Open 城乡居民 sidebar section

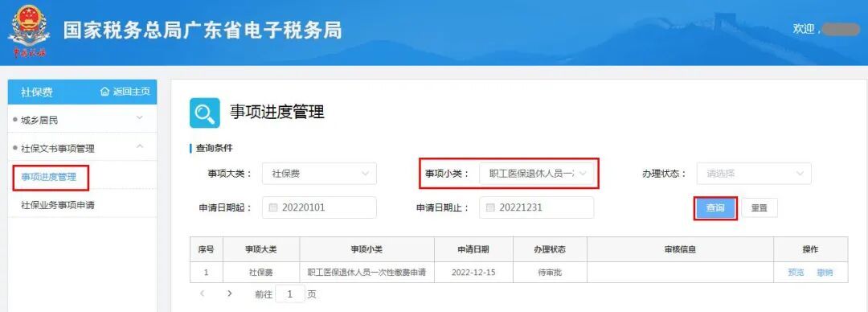(x=83, y=119)
